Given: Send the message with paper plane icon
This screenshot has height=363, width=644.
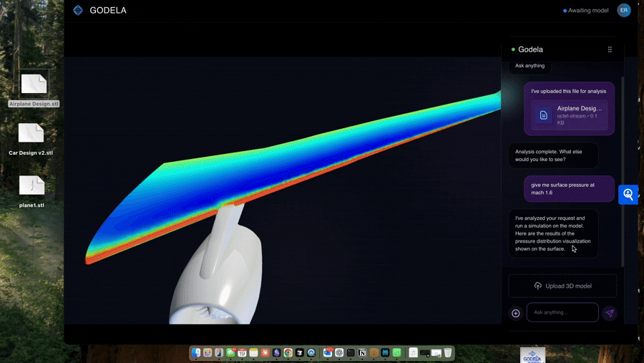Looking at the screenshot, I should 609,313.
